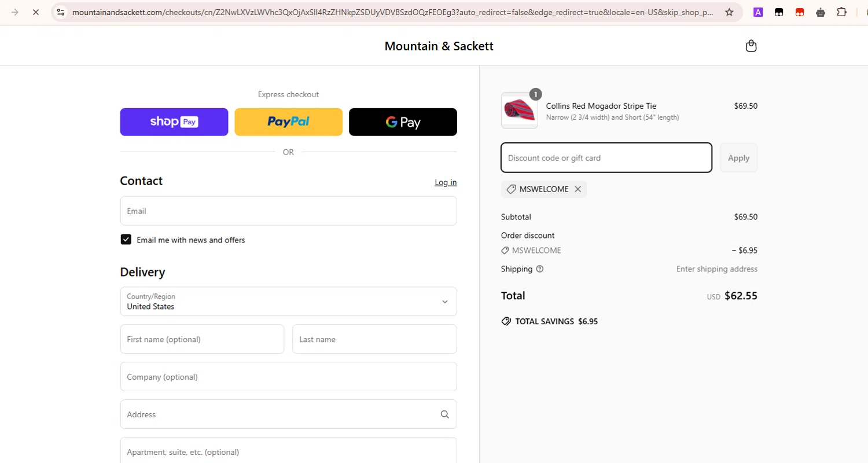
Task: Open the Country/Region dropdown
Action: [x=288, y=302]
